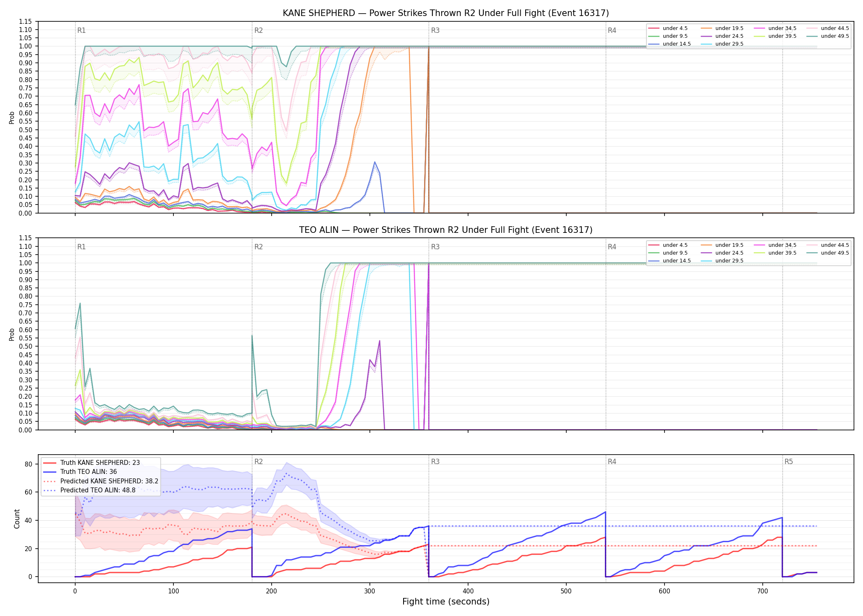Select 'under 14.5' legend entry in Kane Shepherd chart

point(669,44)
